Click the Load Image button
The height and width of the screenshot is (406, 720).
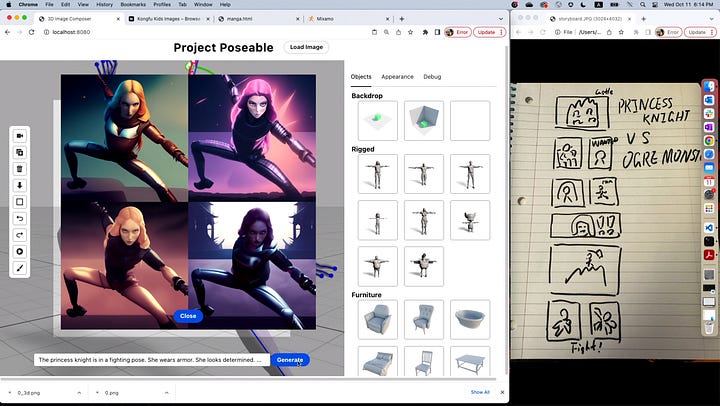(x=306, y=47)
